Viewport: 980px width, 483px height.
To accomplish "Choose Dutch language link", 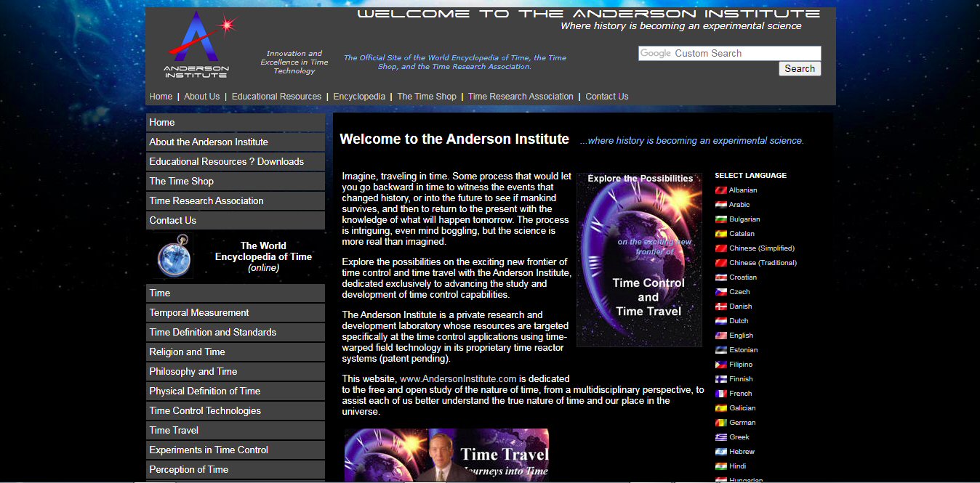I will pos(739,321).
